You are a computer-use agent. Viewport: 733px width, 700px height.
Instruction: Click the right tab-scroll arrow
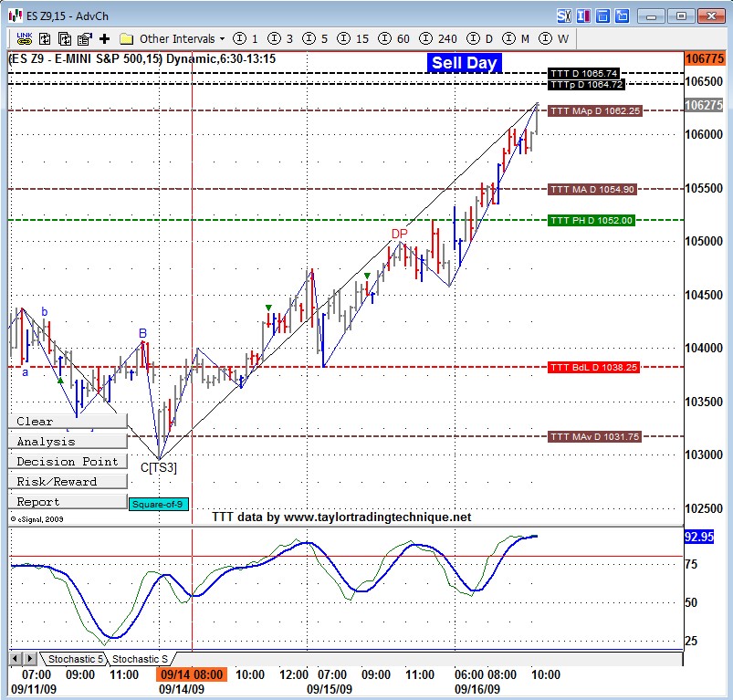30,659
